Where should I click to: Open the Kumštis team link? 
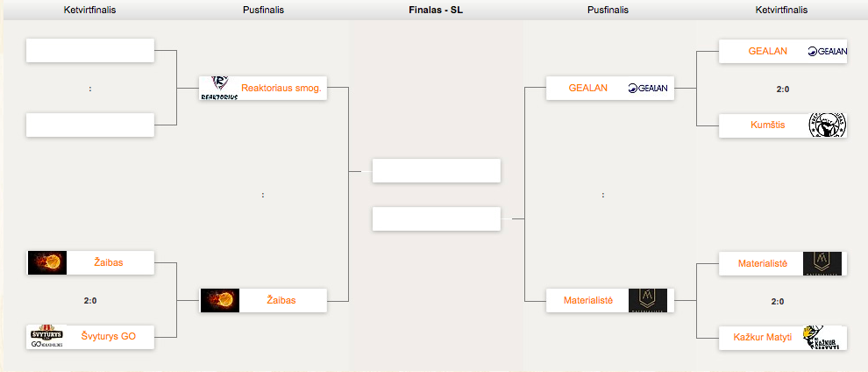pos(766,125)
